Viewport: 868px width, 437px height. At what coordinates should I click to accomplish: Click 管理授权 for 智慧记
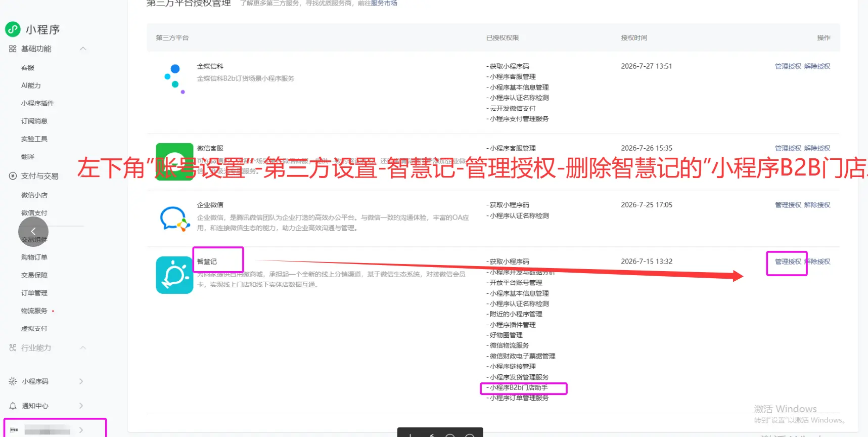pos(788,261)
